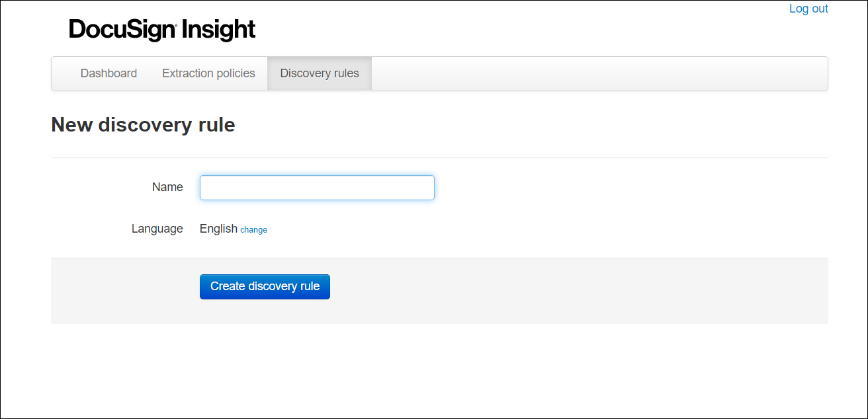This screenshot has width=868, height=419.
Task: Click the New discovery rule heading
Action: tap(143, 125)
